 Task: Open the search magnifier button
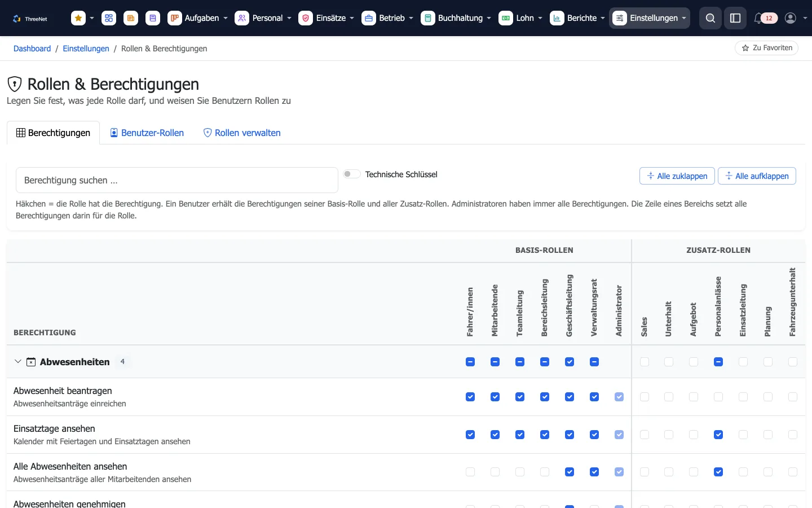click(x=710, y=18)
